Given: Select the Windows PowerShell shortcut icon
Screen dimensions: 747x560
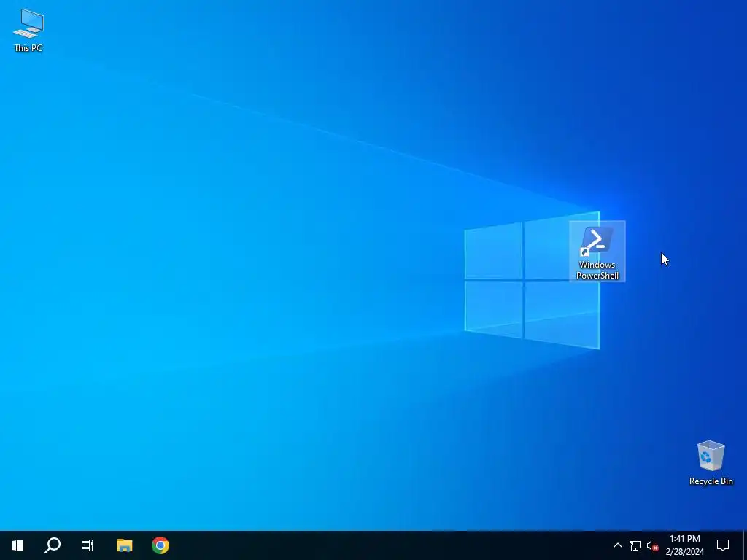Looking at the screenshot, I should (597, 252).
